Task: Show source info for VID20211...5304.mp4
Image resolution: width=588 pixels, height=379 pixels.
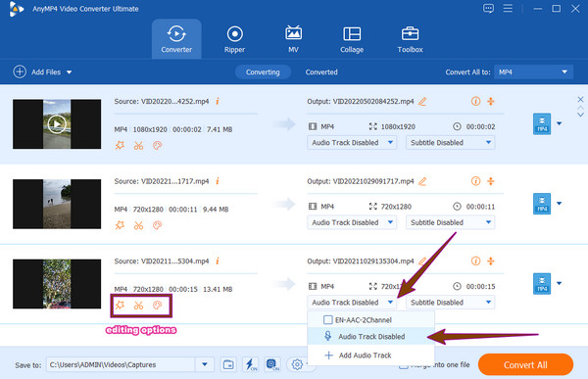Action: (x=218, y=261)
